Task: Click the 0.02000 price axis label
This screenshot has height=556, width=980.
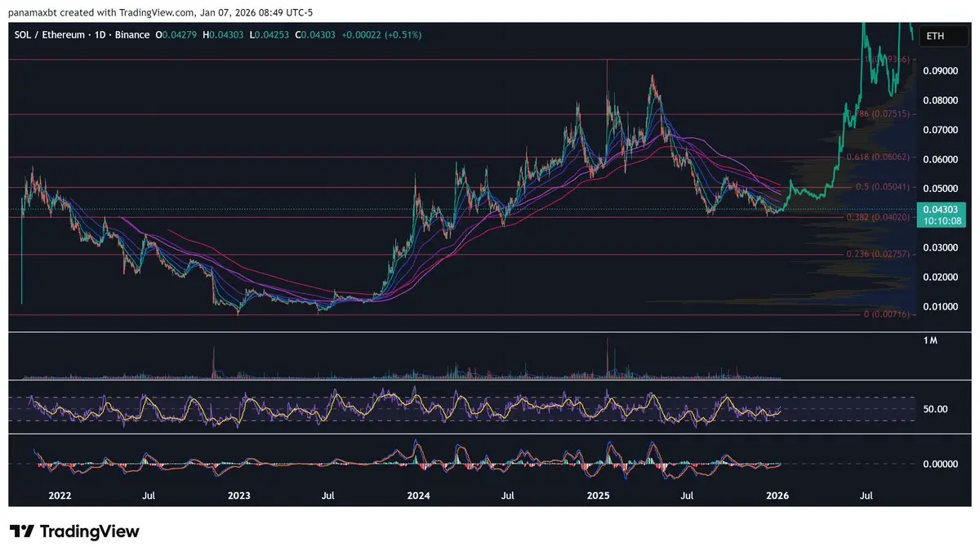Action: 941,278
